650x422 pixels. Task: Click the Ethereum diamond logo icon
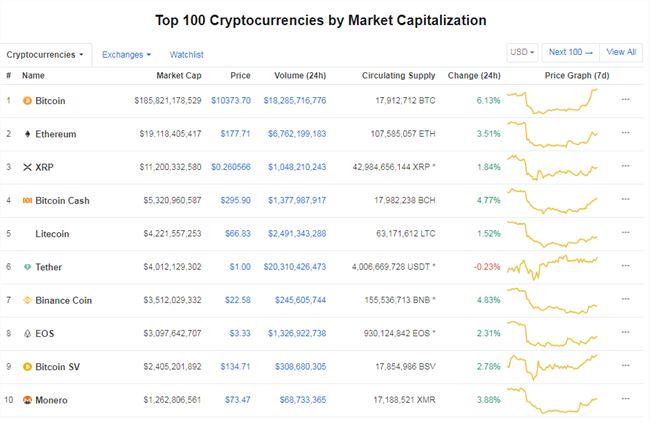tap(27, 134)
